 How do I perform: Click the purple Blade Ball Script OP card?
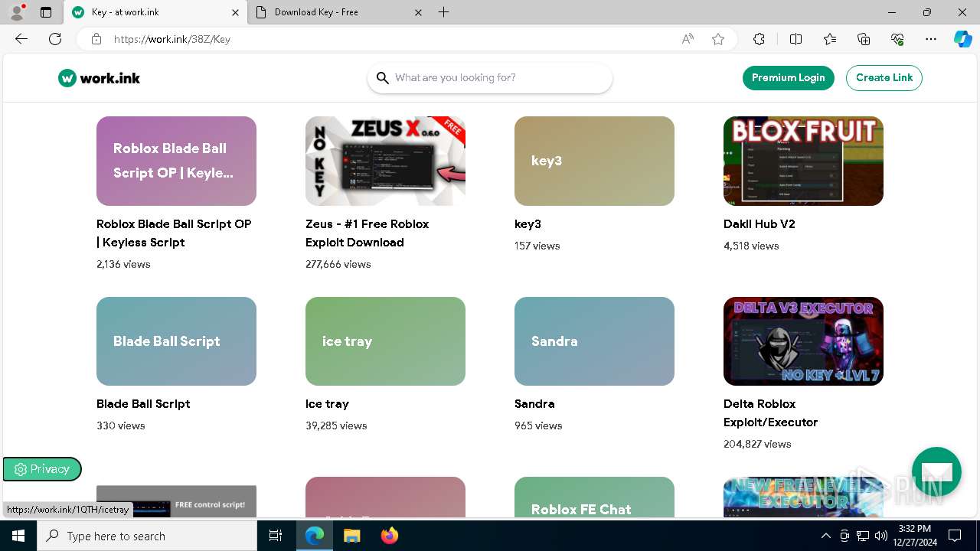coord(176,161)
